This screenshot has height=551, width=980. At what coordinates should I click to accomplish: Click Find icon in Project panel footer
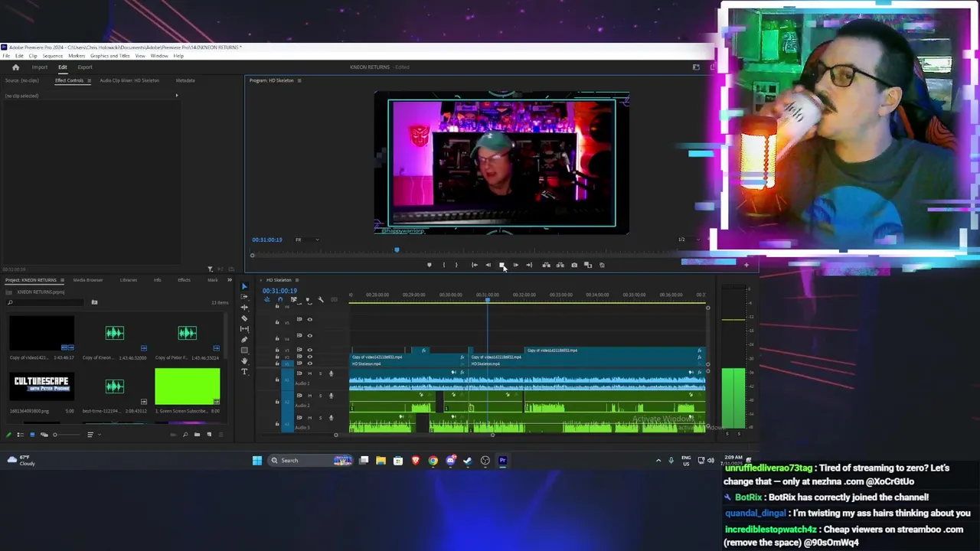pyautogui.click(x=185, y=435)
